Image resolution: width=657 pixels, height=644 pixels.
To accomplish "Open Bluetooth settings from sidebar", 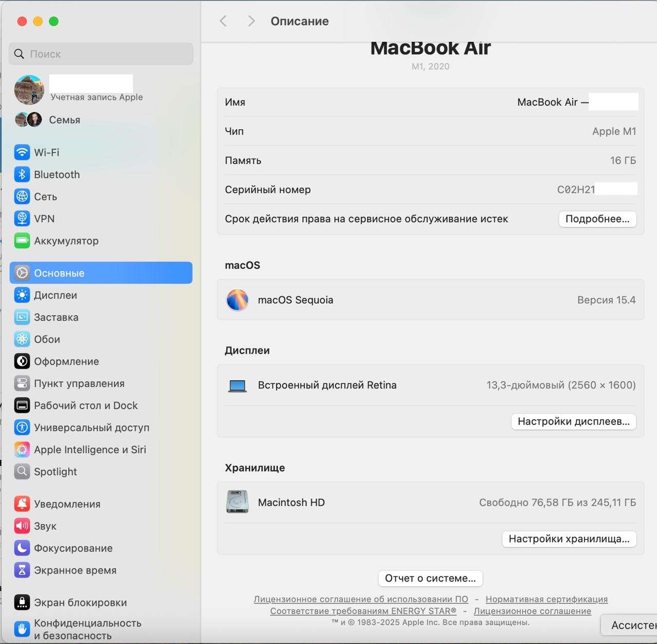I will point(56,174).
